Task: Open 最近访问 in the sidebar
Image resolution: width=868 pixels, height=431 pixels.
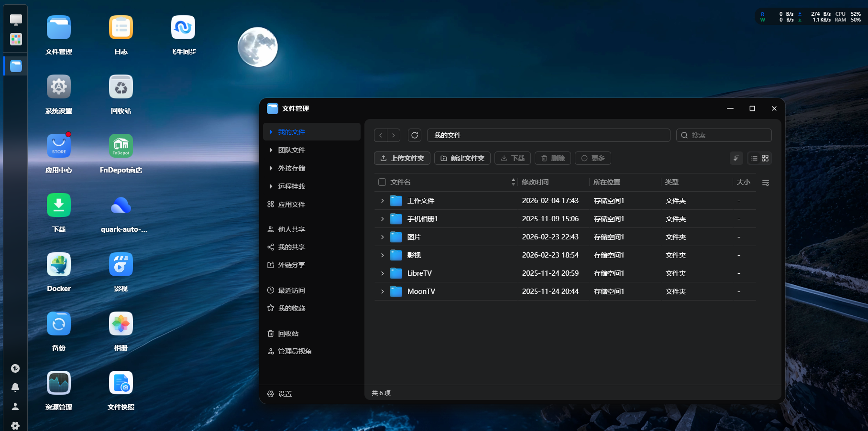Action: [291, 291]
